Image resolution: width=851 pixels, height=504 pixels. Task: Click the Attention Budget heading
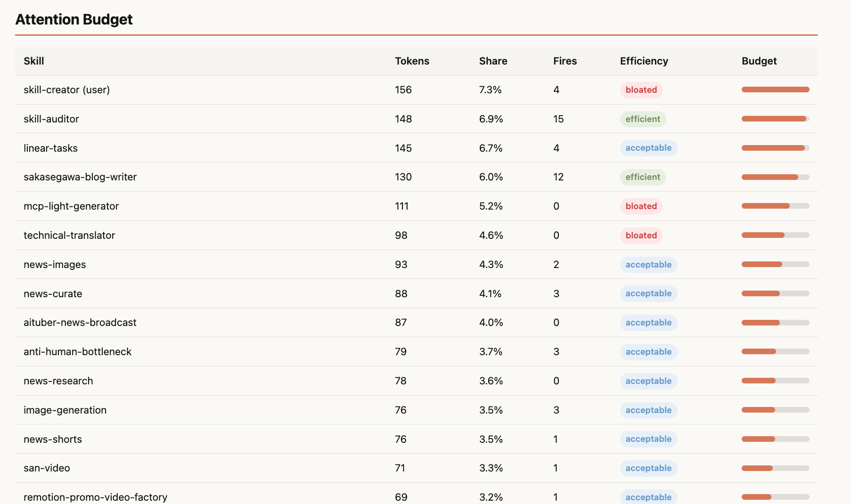(x=74, y=19)
